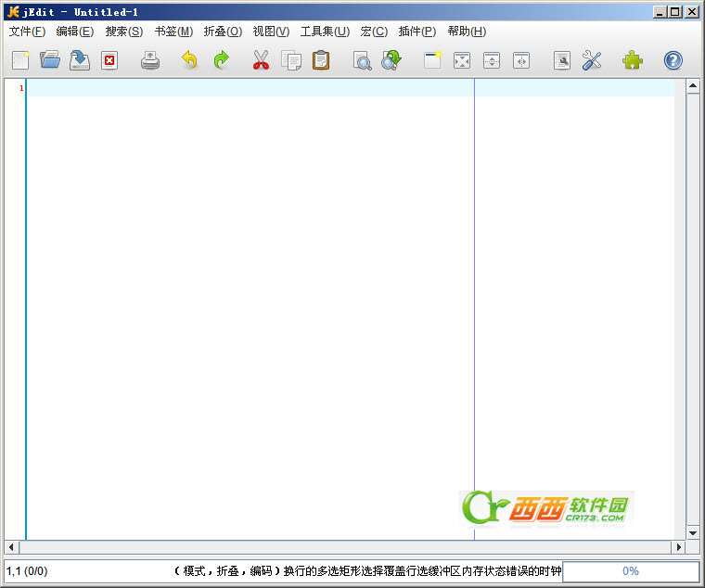
Task: Open buffer options icon
Action: pyautogui.click(x=562, y=60)
